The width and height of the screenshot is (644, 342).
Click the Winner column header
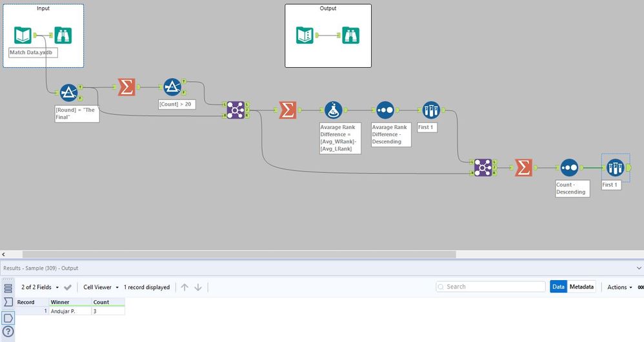click(x=70, y=302)
